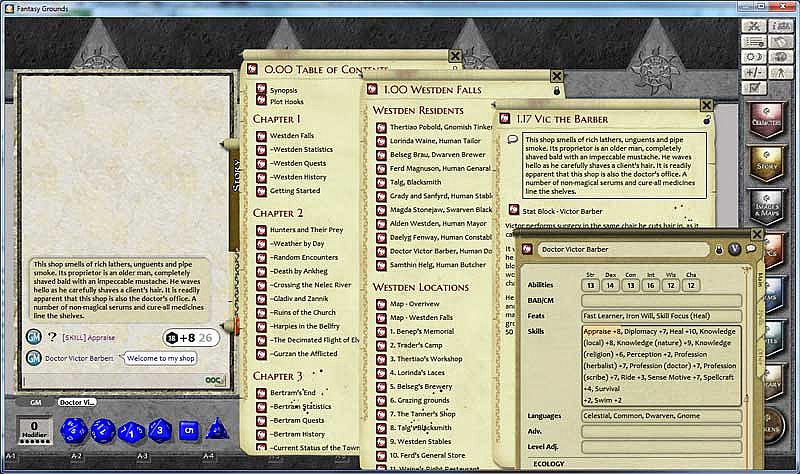Click the Story side tab of the window
This screenshot has width=800, height=474.
pyautogui.click(x=236, y=174)
